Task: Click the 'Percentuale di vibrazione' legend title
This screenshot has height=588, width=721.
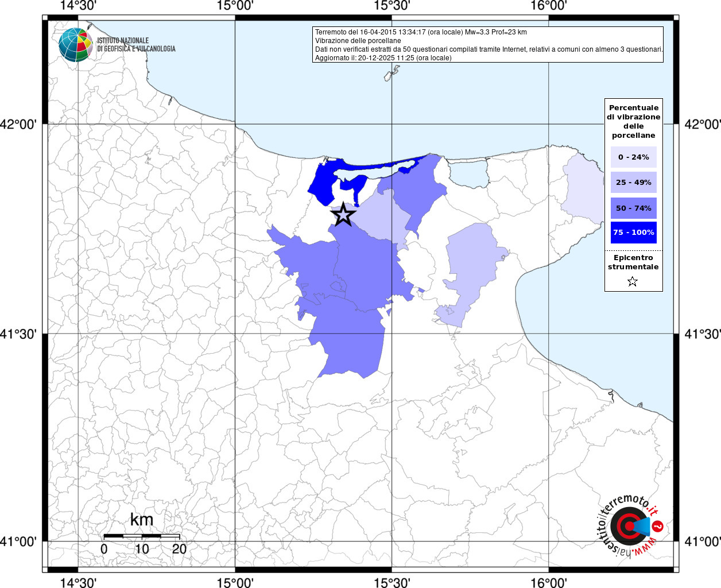Action: (x=633, y=121)
